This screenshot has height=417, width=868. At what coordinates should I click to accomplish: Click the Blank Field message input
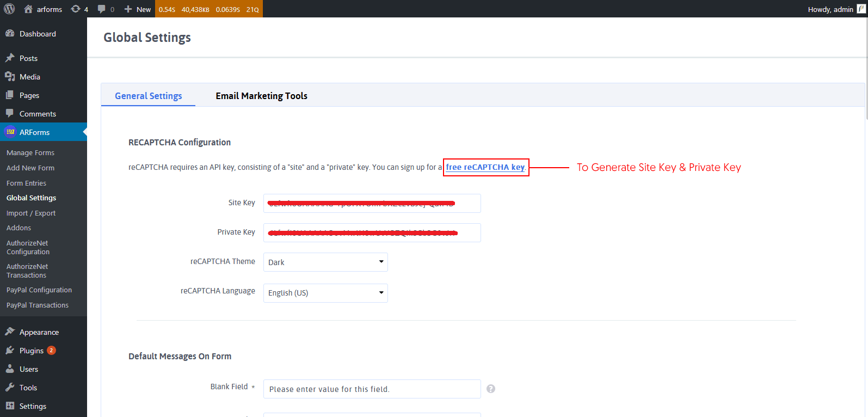(372, 389)
